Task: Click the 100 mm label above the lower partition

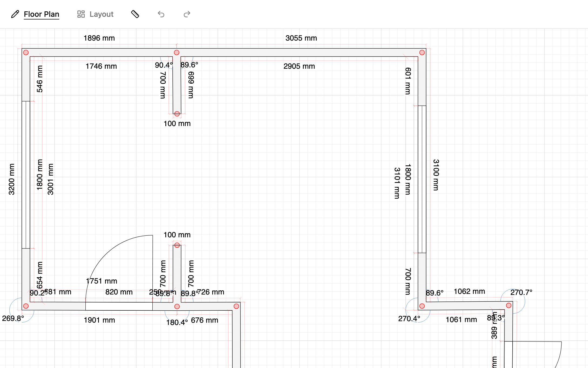Action: point(177,235)
